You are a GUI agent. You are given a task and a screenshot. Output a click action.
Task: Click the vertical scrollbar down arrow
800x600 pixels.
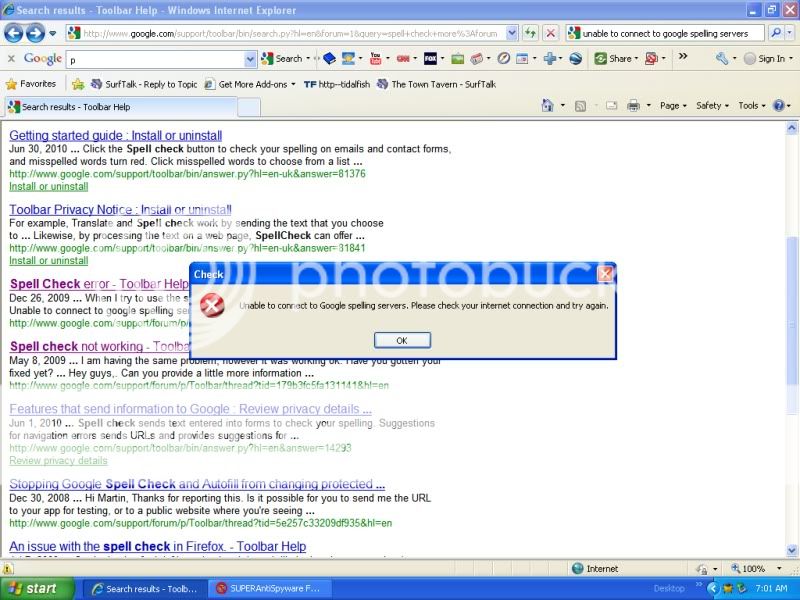tap(792, 551)
